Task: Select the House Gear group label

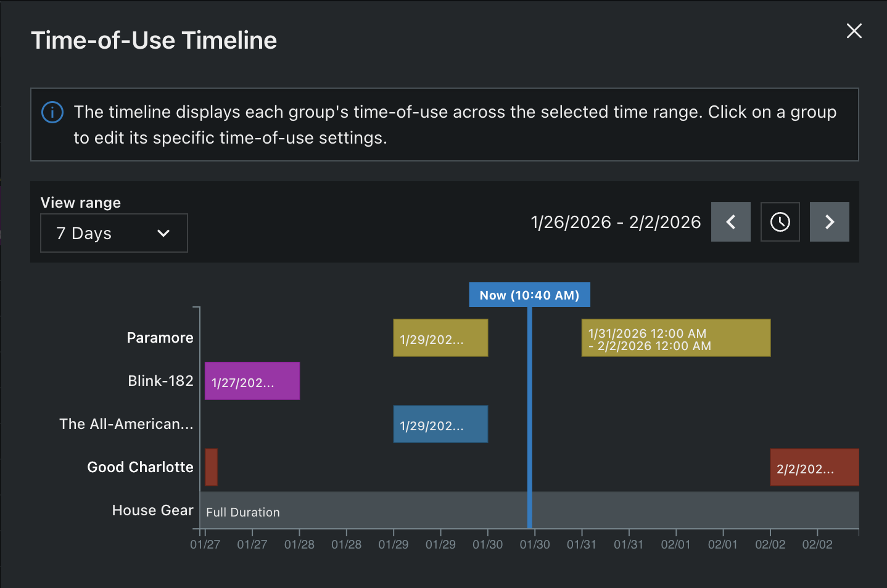Action: pyautogui.click(x=152, y=510)
